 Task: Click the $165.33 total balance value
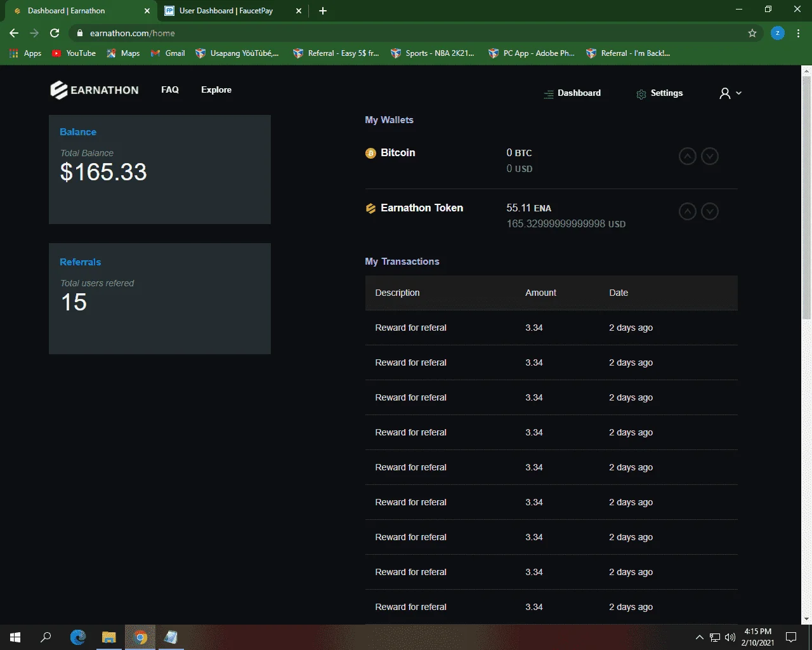[103, 172]
